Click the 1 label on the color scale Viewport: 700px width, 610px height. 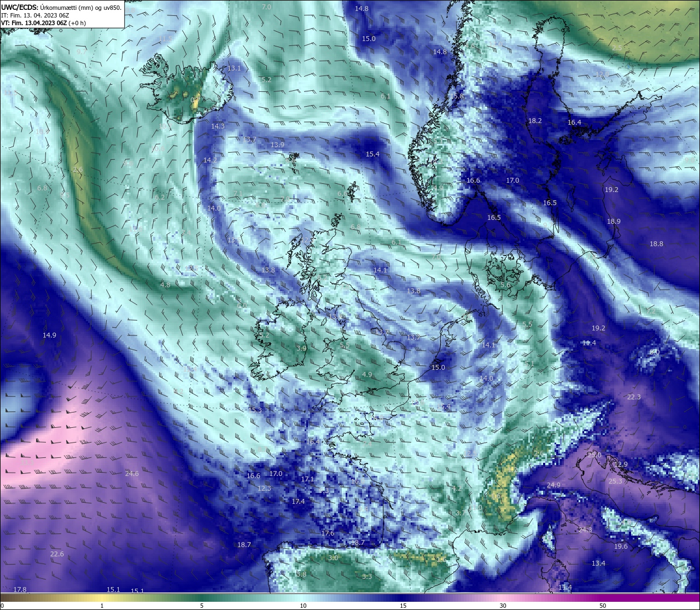click(102, 606)
